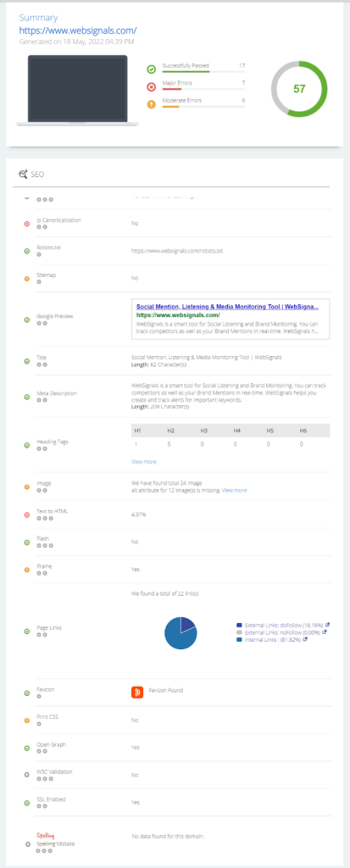
Task: Click the Moderate Errors orange warning icon
Action: [x=151, y=103]
